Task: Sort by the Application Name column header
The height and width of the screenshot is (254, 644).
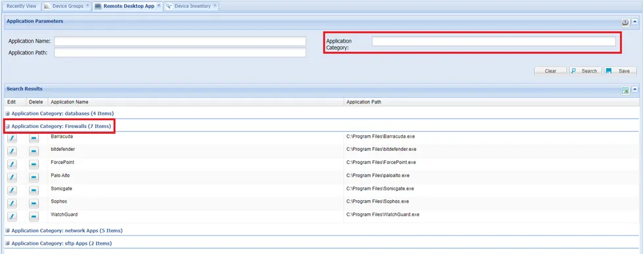Action: [x=196, y=102]
